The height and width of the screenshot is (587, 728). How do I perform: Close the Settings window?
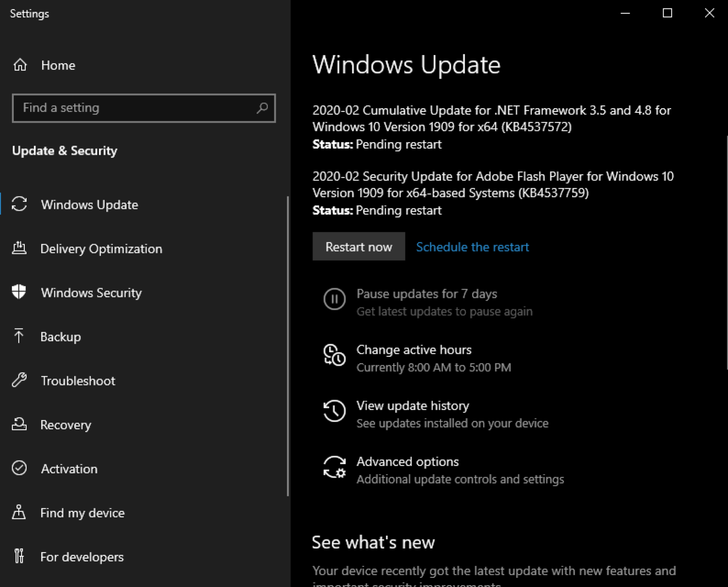coord(709,13)
